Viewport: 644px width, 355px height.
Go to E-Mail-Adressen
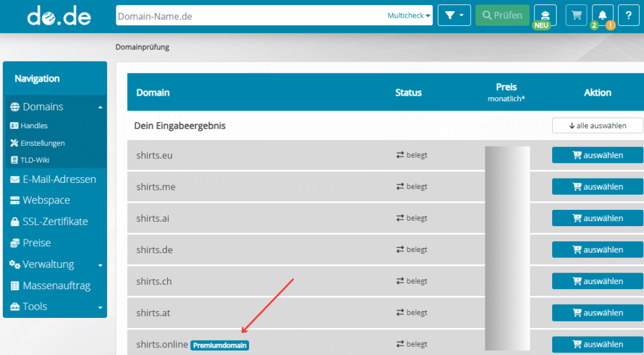59,179
